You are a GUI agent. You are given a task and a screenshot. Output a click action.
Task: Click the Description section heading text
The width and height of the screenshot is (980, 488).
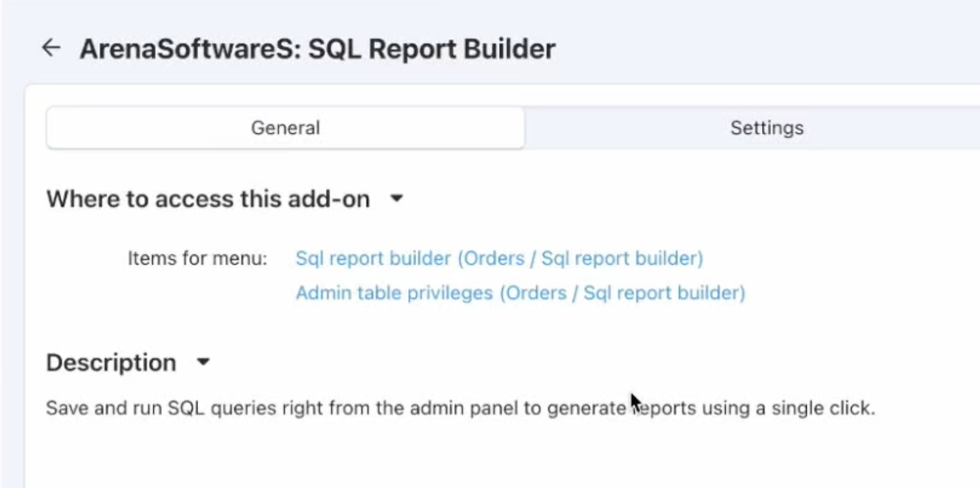[x=111, y=363]
